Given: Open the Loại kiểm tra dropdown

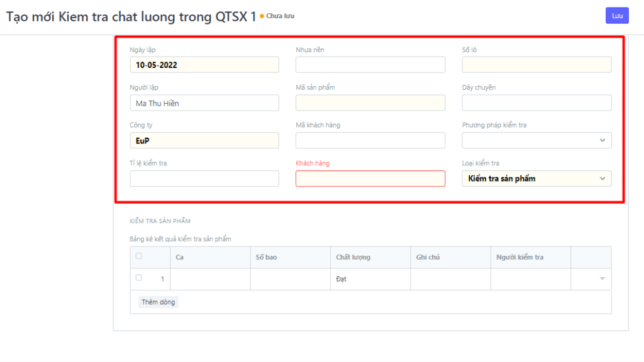Looking at the screenshot, I should coord(536,178).
